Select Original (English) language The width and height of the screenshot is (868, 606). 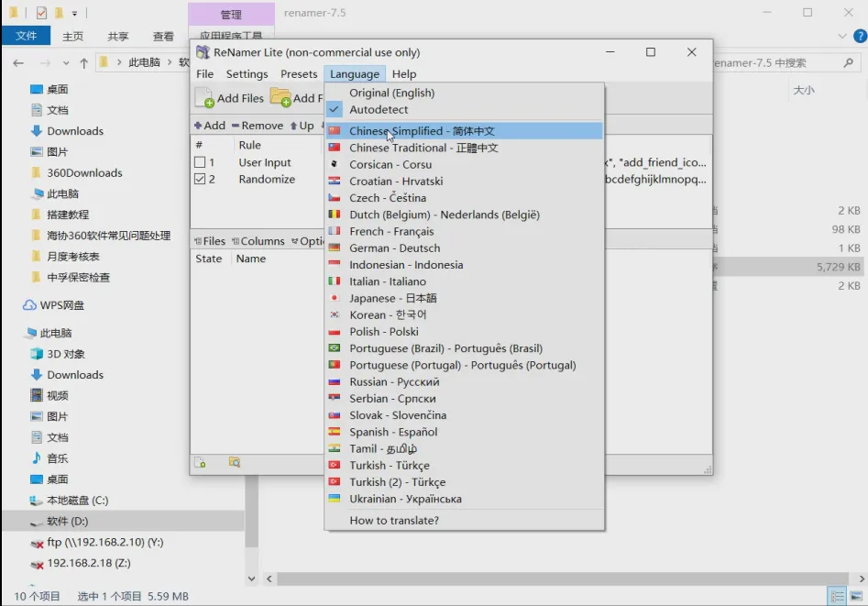coord(464,93)
